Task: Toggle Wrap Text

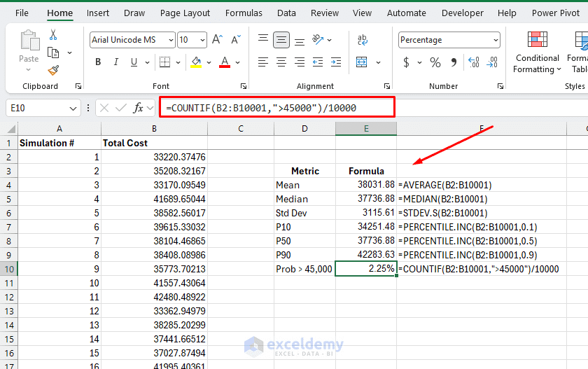Action: click(x=363, y=39)
